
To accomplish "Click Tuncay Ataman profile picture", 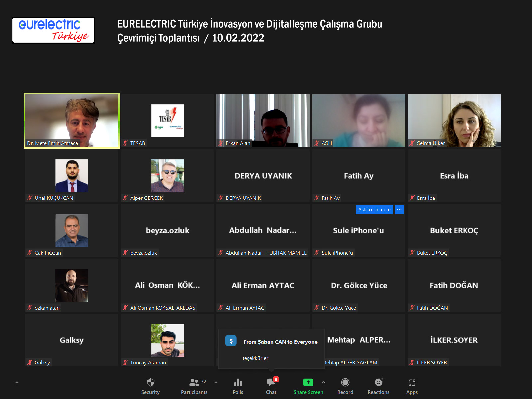I will [167, 340].
